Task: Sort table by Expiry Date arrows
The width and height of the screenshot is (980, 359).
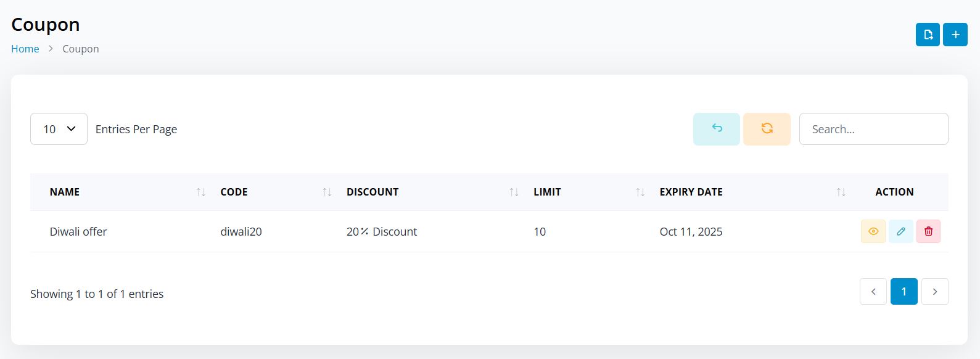Action: (841, 192)
